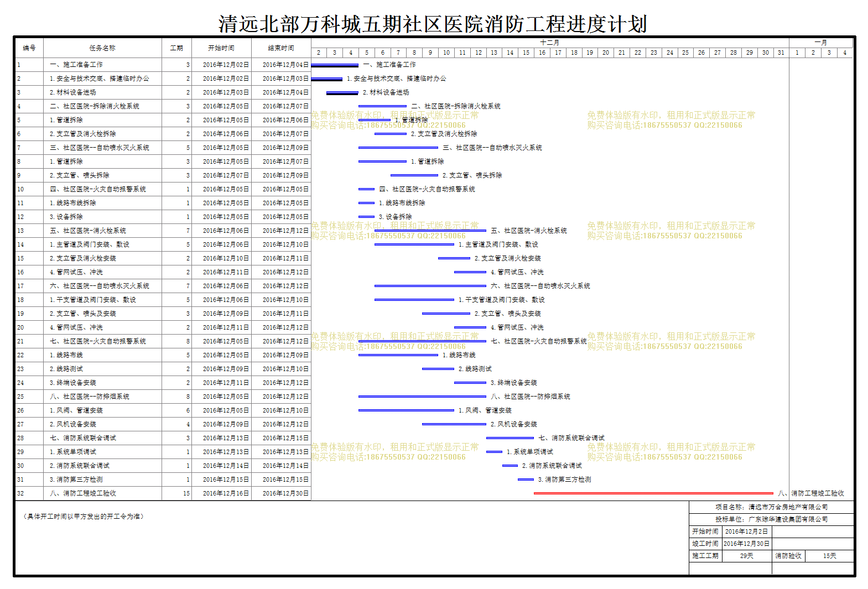The height and width of the screenshot is (589, 868).
Task: Select row 6 task name 2.支立管及消火栓拆除
Action: pyautogui.click(x=83, y=134)
